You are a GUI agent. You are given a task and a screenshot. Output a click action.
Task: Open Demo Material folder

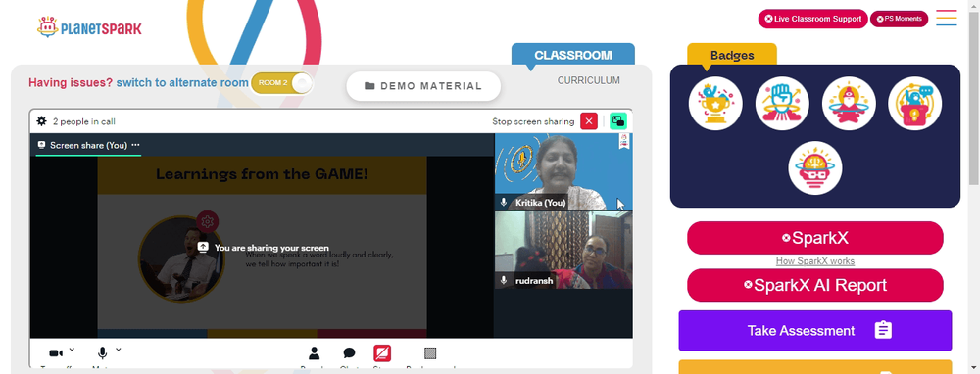pyautogui.click(x=423, y=86)
